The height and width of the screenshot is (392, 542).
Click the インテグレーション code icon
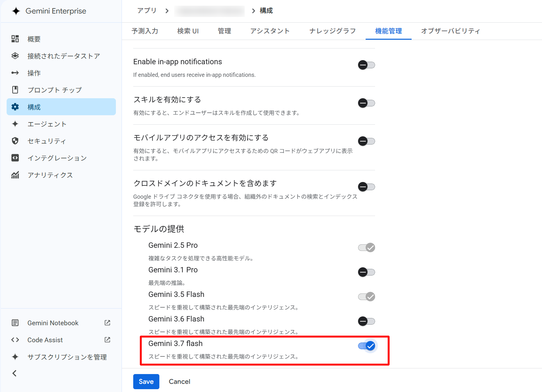click(15, 158)
